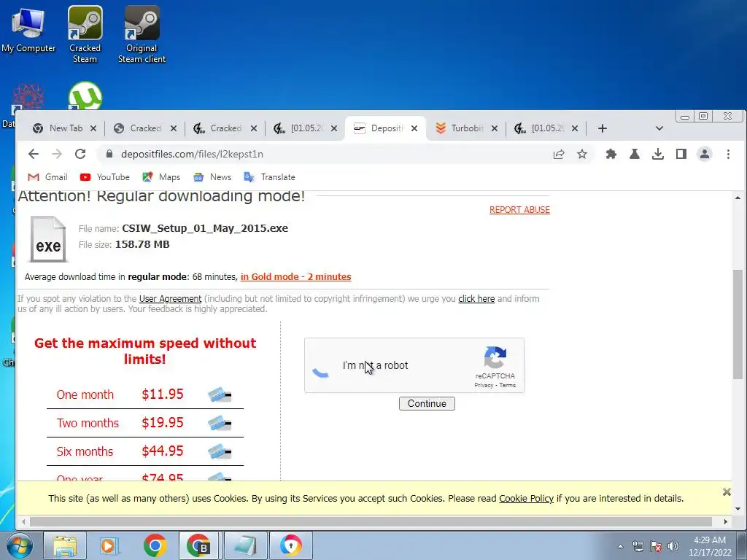The height and width of the screenshot is (560, 747).
Task: Go back with the browser back arrow
Action: click(34, 154)
